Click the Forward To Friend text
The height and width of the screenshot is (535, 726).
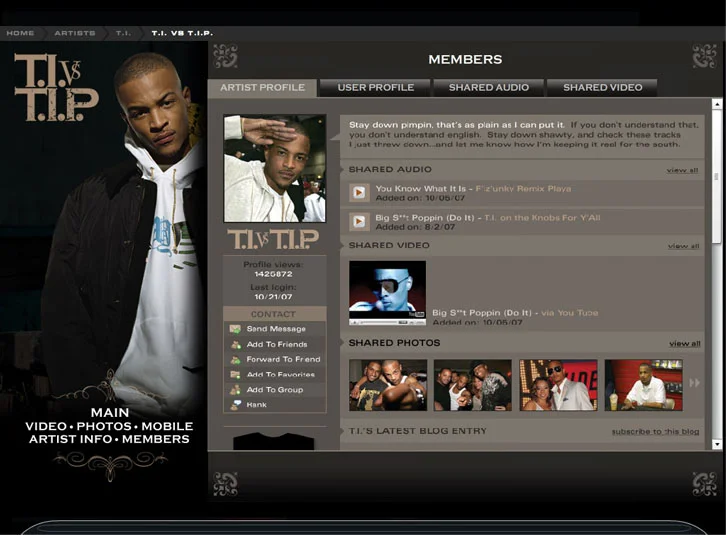pyautogui.click(x=283, y=359)
